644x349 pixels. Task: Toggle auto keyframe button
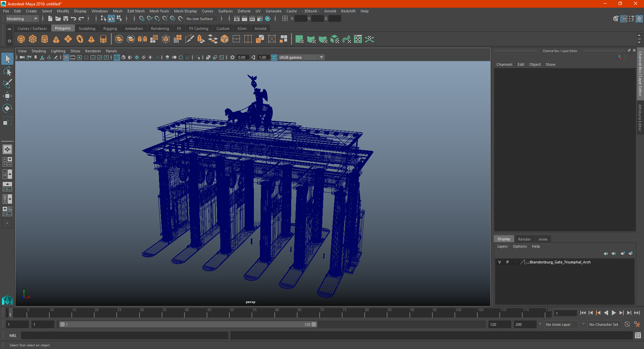point(627,325)
